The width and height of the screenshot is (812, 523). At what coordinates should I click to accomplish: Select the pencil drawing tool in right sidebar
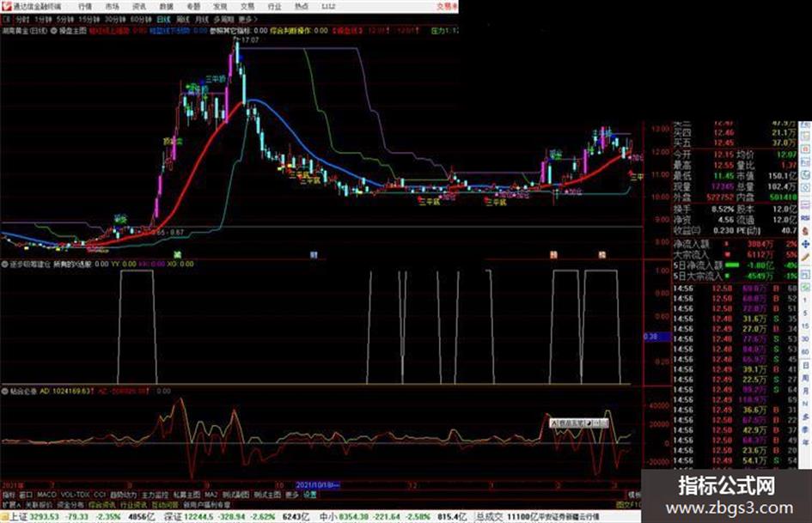[805, 257]
